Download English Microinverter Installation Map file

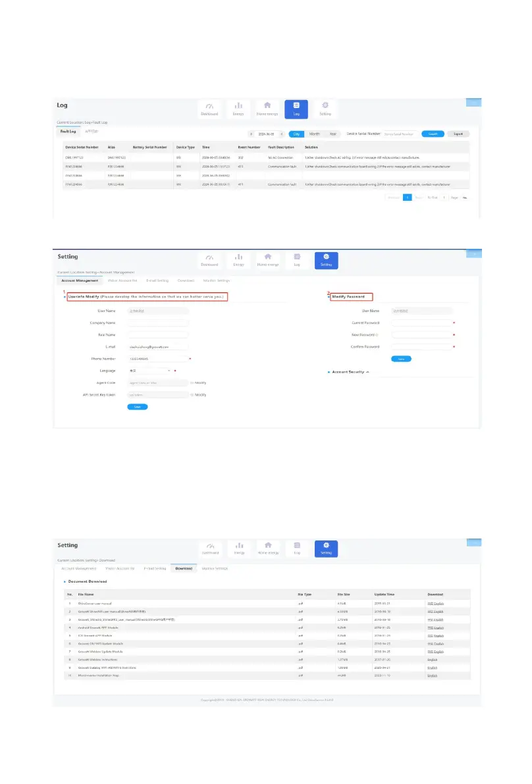(x=432, y=675)
